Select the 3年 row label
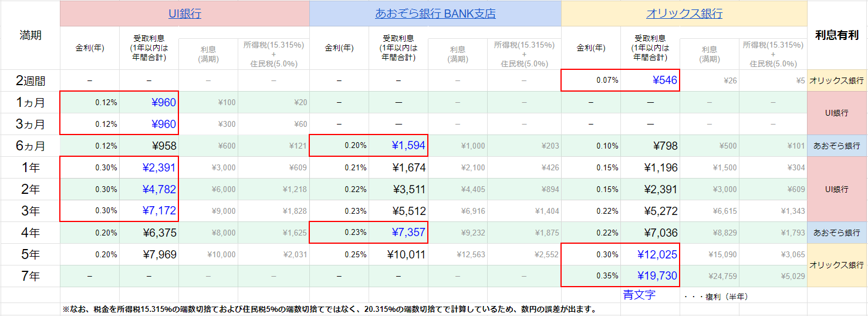This screenshot has width=868, height=316. tap(31, 211)
